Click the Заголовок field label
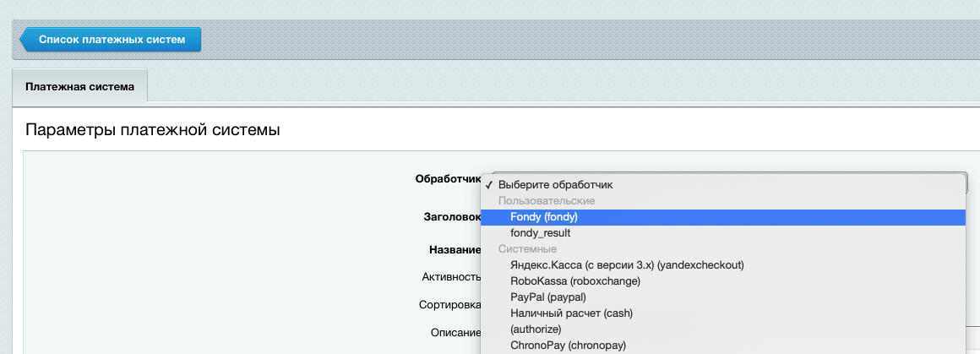The height and width of the screenshot is (354, 980). 453,217
